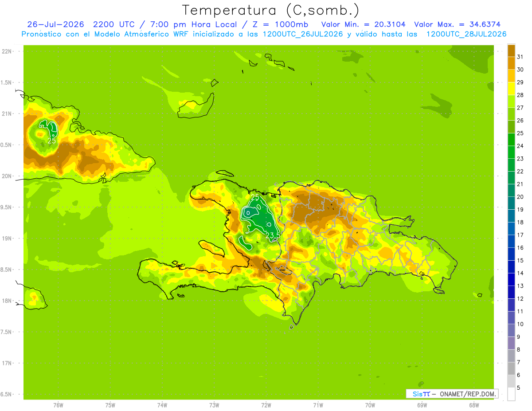
Task: Click the '5' color bar label
Action: (519, 388)
